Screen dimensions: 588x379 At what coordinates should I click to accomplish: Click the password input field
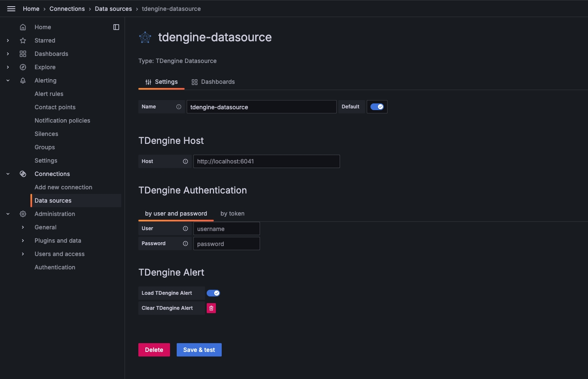pyautogui.click(x=227, y=243)
